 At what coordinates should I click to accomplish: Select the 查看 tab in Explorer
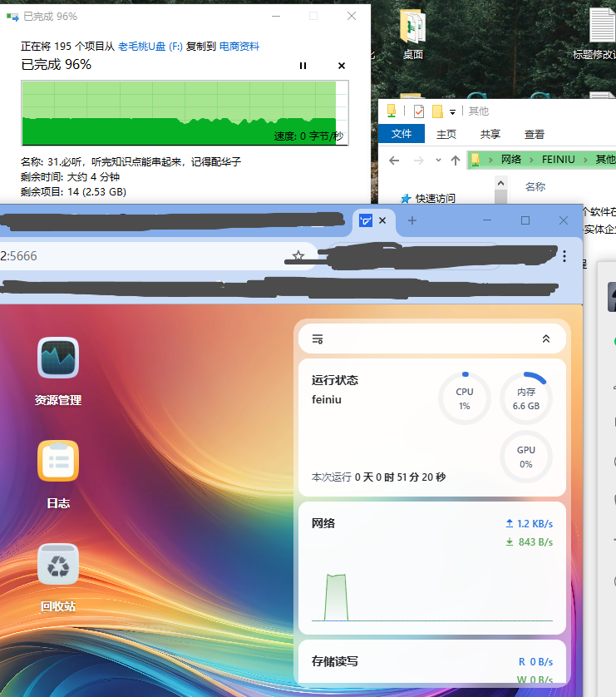[535, 134]
